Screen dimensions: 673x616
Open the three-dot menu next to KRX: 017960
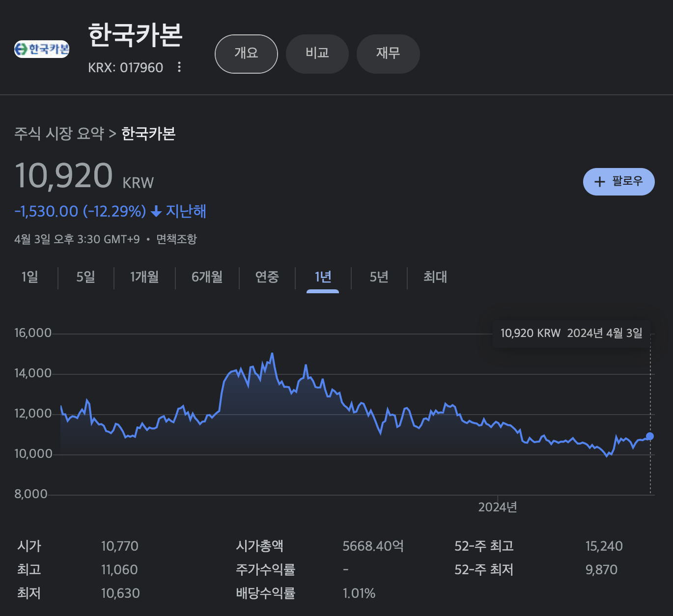[x=179, y=67]
